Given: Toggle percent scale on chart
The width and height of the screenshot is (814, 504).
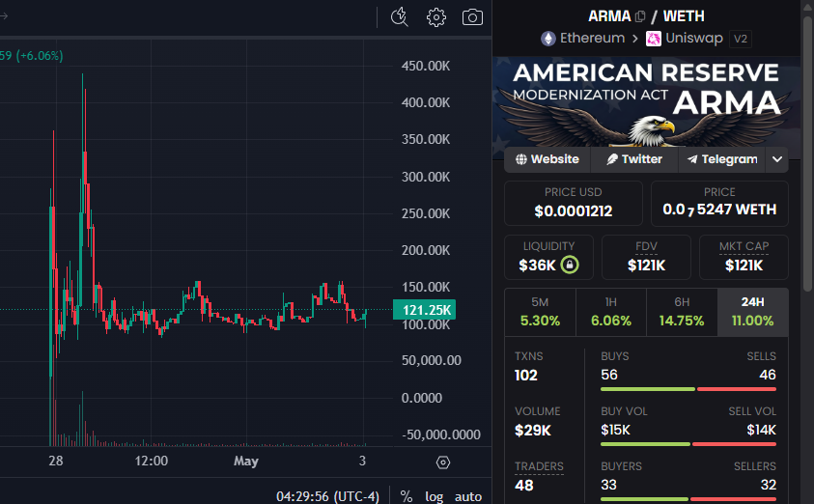Looking at the screenshot, I should point(407,496).
